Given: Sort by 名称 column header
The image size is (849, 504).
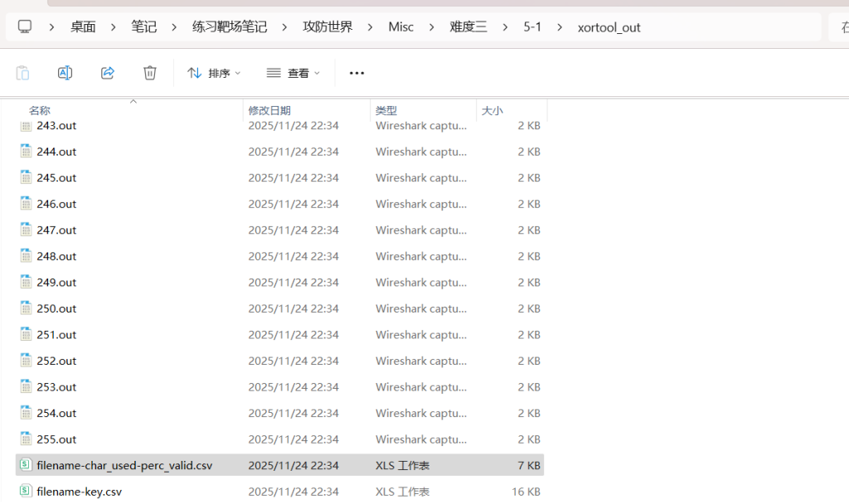Looking at the screenshot, I should tap(40, 110).
